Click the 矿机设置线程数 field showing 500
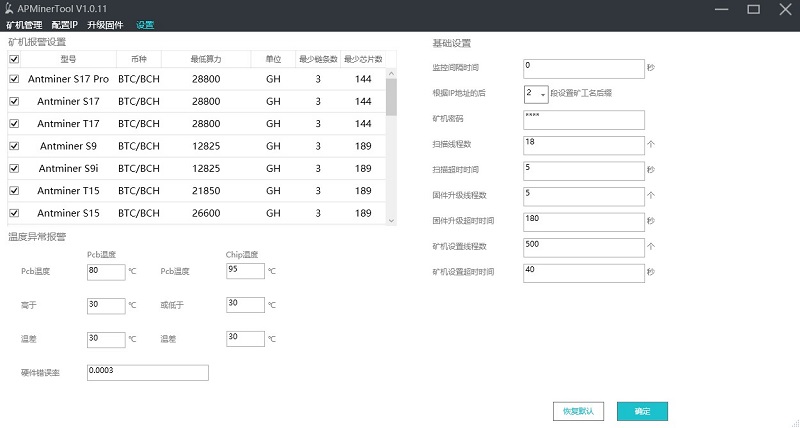This screenshot has height=428, width=800. pyautogui.click(x=583, y=247)
